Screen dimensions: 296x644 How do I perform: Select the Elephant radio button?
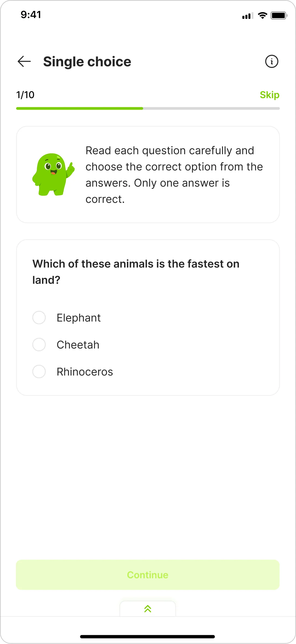click(39, 318)
